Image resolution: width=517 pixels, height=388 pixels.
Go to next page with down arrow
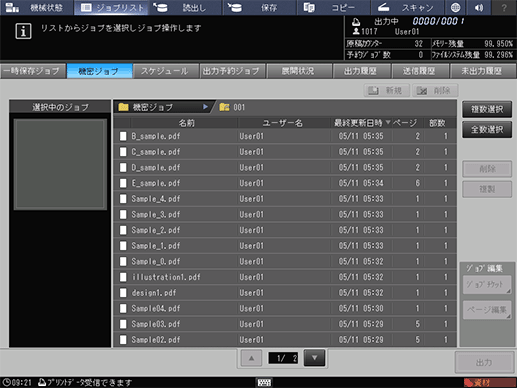coord(314,358)
